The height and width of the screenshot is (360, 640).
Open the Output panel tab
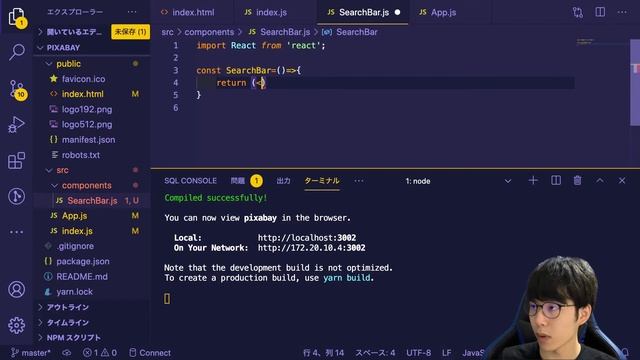(283, 181)
